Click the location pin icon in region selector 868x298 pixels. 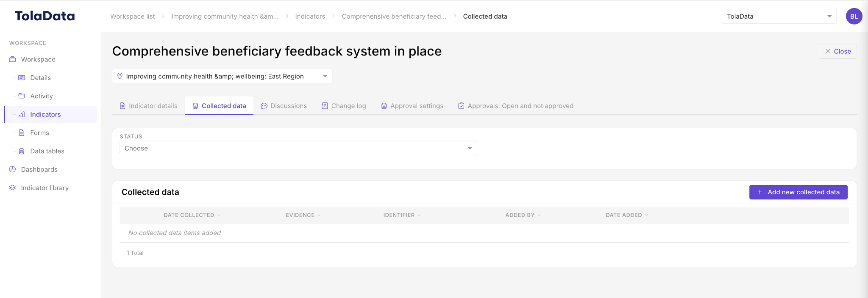(x=120, y=76)
